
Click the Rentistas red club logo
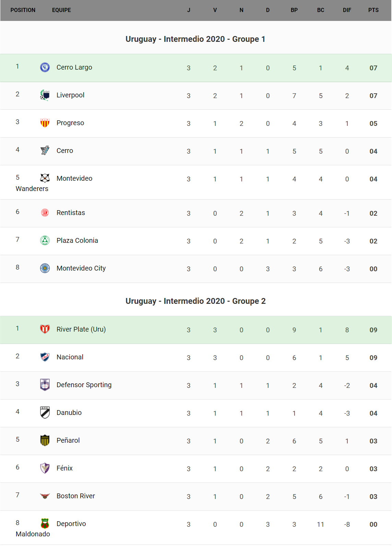point(45,213)
